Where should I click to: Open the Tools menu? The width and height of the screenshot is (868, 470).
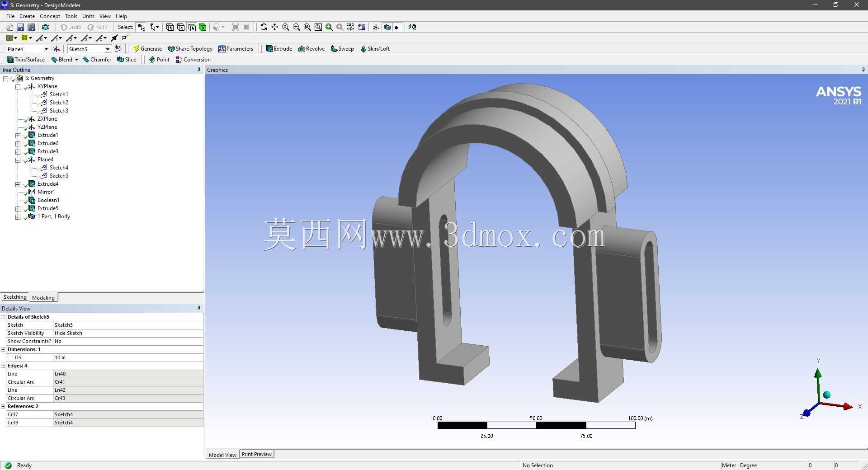pyautogui.click(x=71, y=16)
